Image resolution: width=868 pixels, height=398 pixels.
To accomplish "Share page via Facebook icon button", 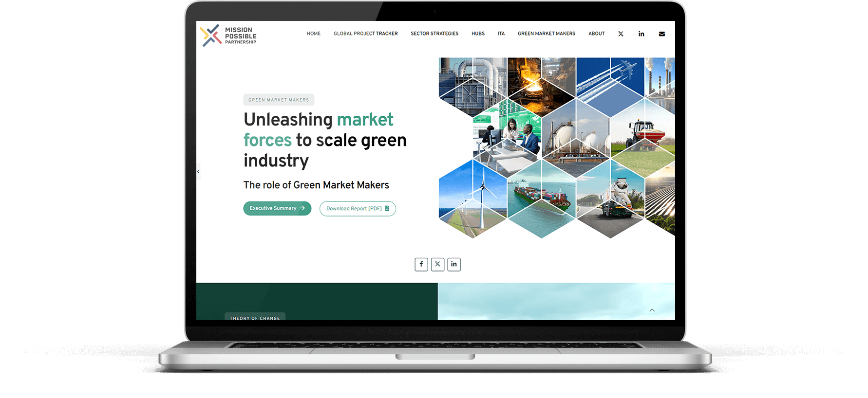I will tap(421, 264).
